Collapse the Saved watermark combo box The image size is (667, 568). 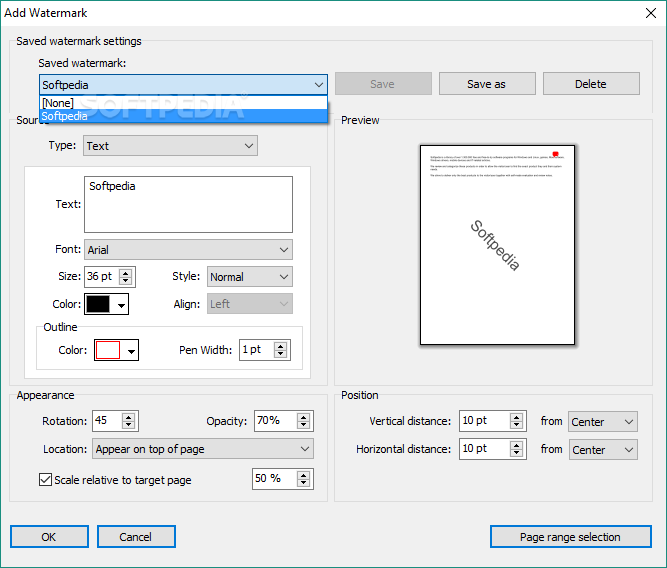coord(319,85)
